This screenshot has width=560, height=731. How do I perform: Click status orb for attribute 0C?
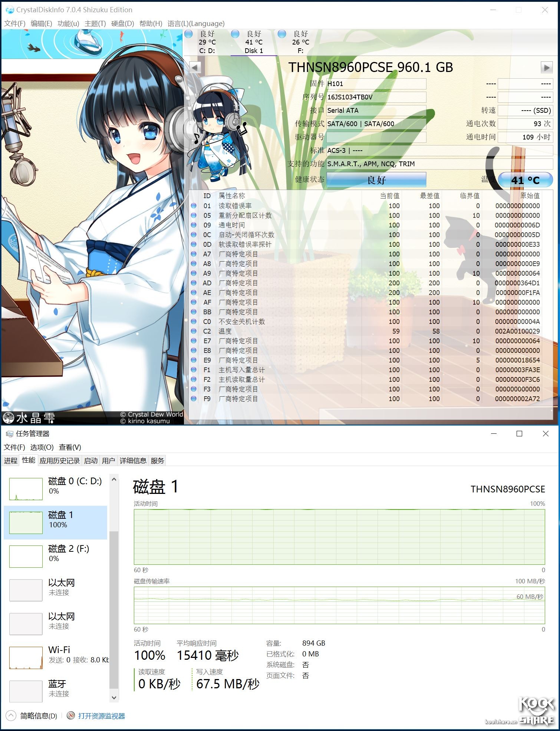click(x=194, y=235)
